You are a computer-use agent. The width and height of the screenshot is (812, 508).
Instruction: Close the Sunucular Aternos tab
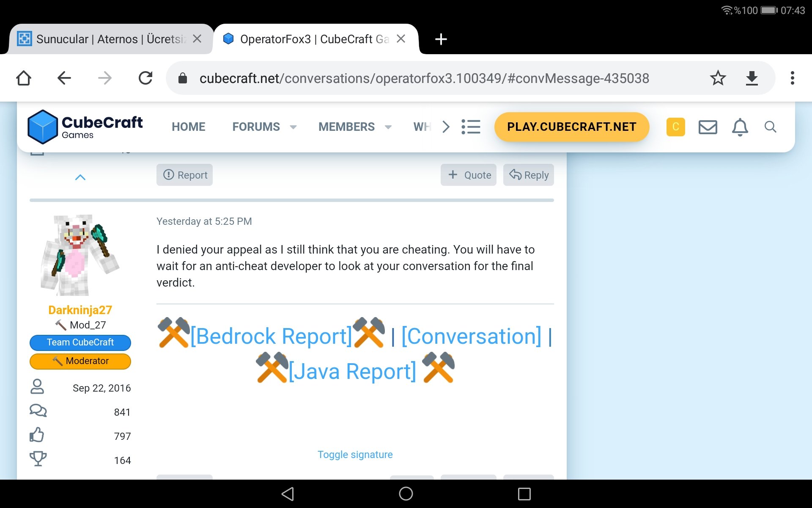tap(197, 39)
